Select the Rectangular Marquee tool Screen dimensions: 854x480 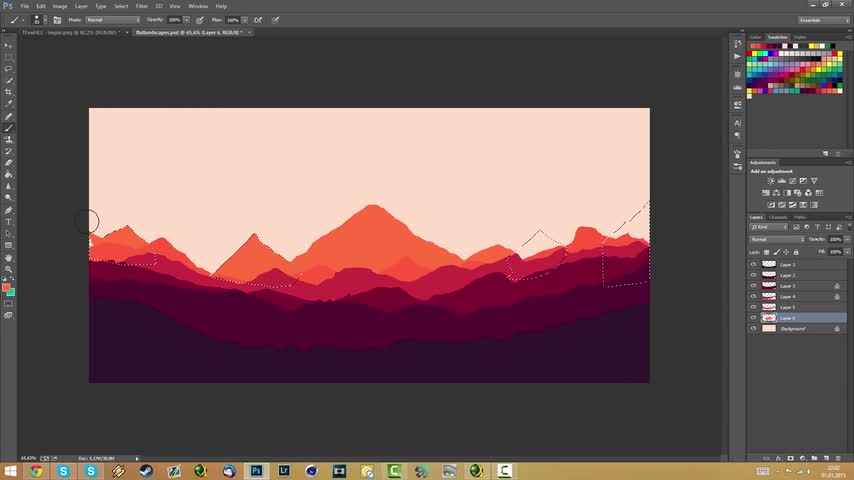8,57
